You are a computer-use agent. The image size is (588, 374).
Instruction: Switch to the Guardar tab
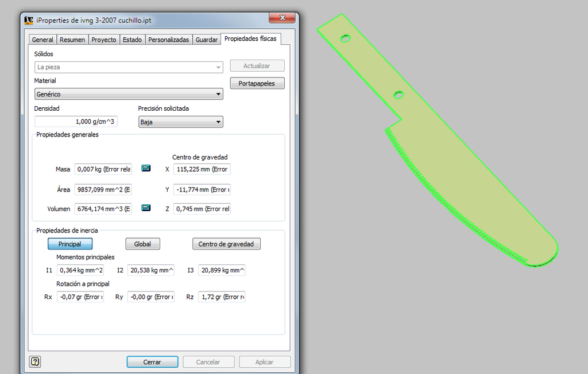click(206, 40)
